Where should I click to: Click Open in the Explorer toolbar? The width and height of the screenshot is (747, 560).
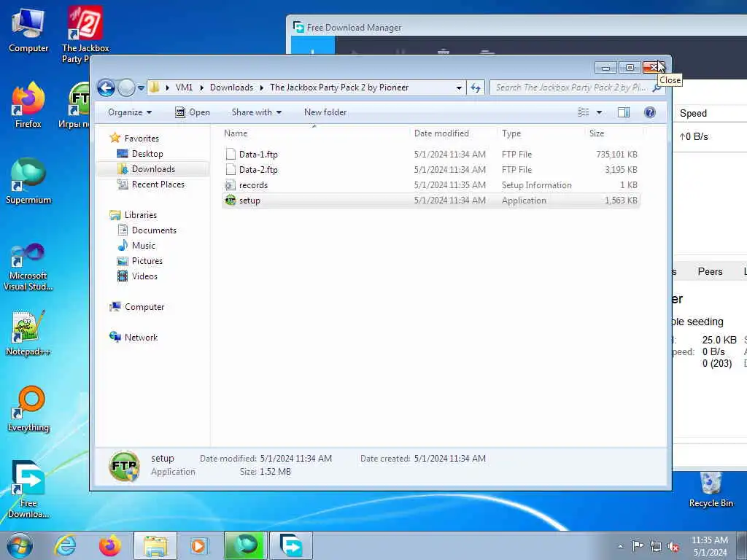point(193,112)
